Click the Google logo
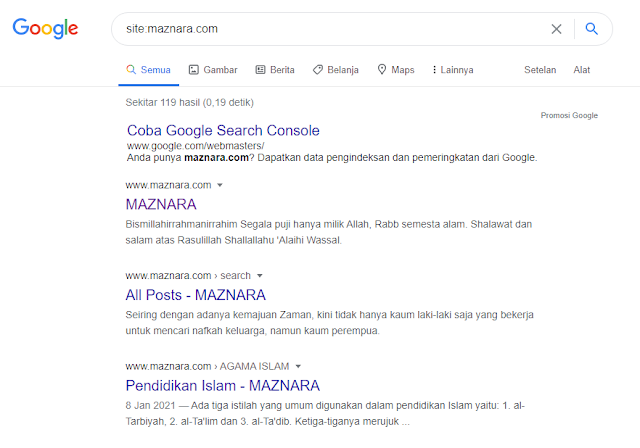This screenshot has height=448, width=640. click(x=45, y=28)
